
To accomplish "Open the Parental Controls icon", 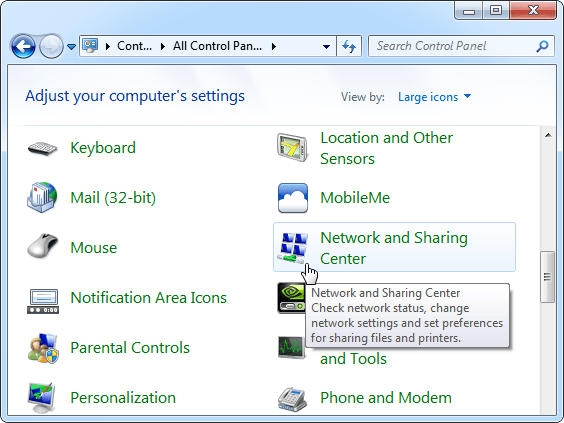I will [43, 348].
